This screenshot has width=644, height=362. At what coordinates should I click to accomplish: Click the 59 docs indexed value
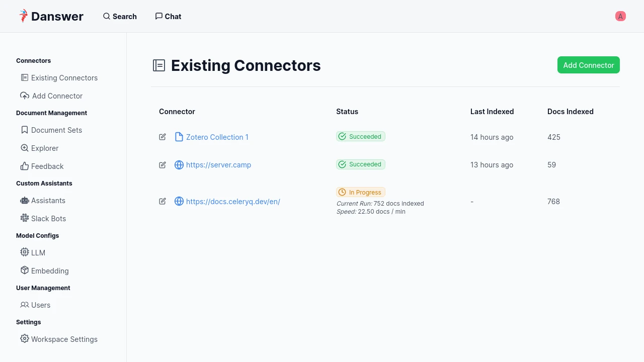tap(552, 165)
